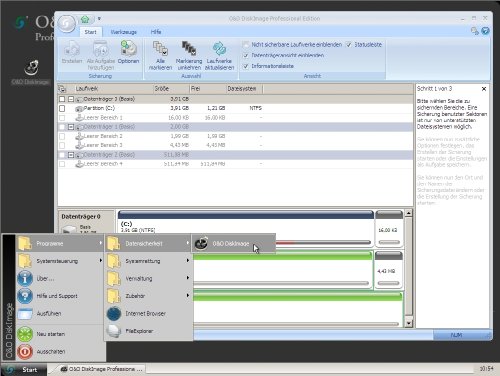The width and height of the screenshot is (500, 376).
Task: Click the taskbar clock showing 10:54
Action: (x=486, y=369)
